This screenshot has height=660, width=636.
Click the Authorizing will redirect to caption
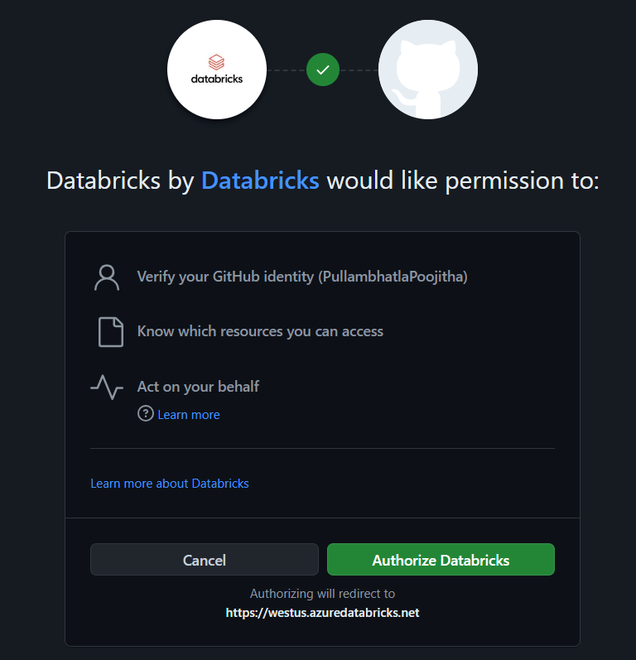point(322,593)
